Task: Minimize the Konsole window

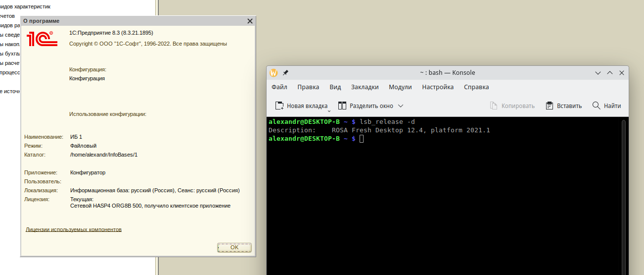Action: 599,73
